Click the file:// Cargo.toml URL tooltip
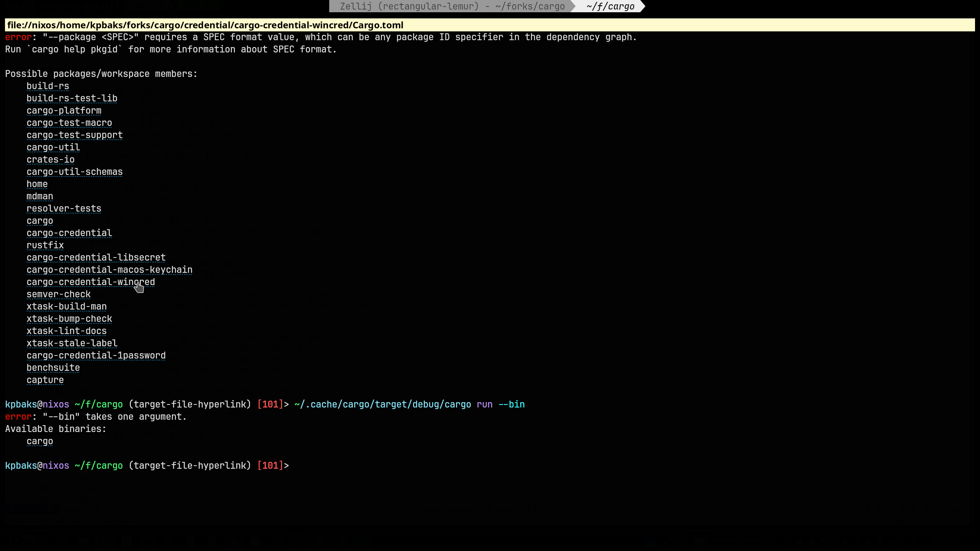This screenshot has height=551, width=980. coord(490,25)
